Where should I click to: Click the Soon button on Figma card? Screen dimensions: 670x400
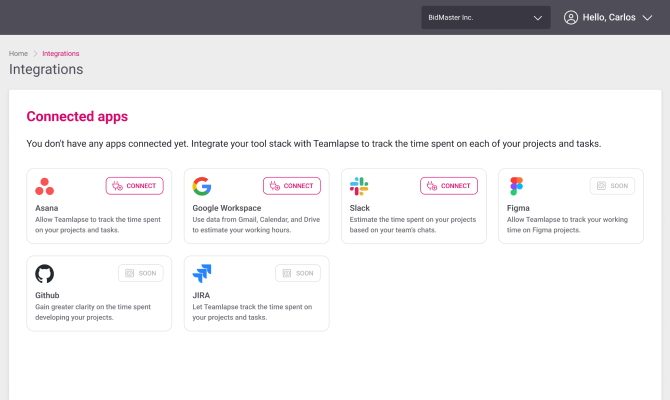pos(612,186)
